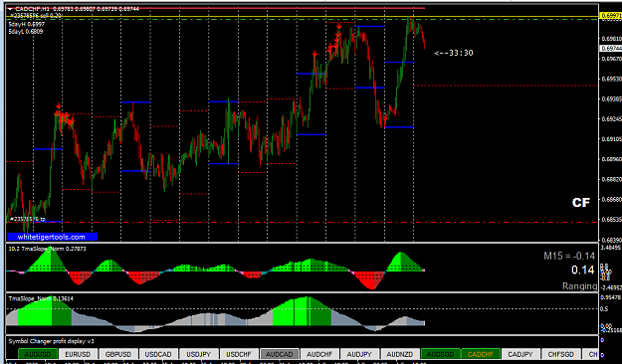Image resolution: width=622 pixels, height=364 pixels.
Task: Click the yellow 0.69971 price tag
Action: pos(611,16)
